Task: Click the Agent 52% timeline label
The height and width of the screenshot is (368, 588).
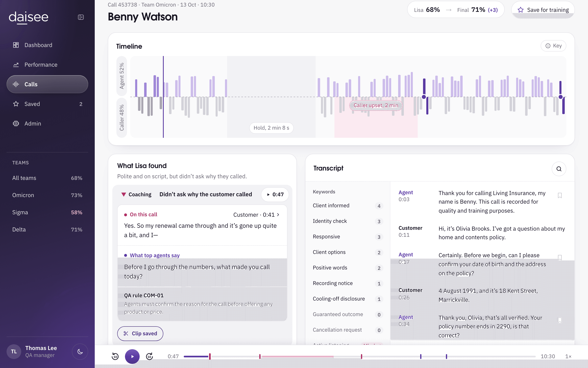Action: 122,76
